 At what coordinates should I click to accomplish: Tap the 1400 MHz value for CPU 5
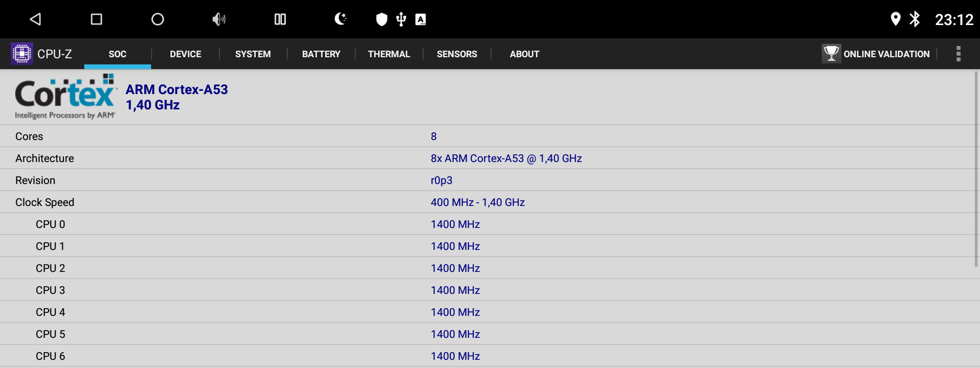coord(455,334)
